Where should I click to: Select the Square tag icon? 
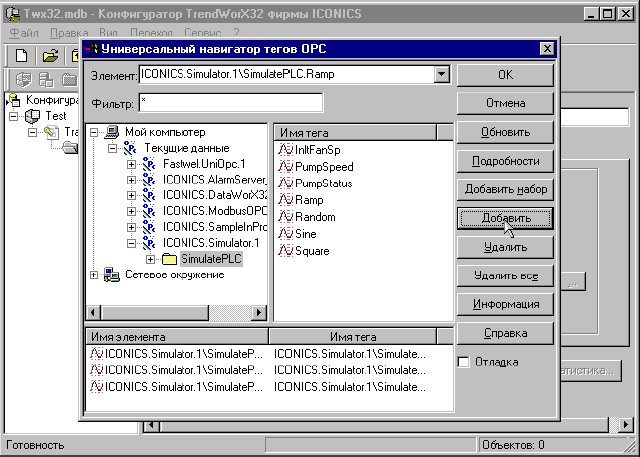click(286, 251)
